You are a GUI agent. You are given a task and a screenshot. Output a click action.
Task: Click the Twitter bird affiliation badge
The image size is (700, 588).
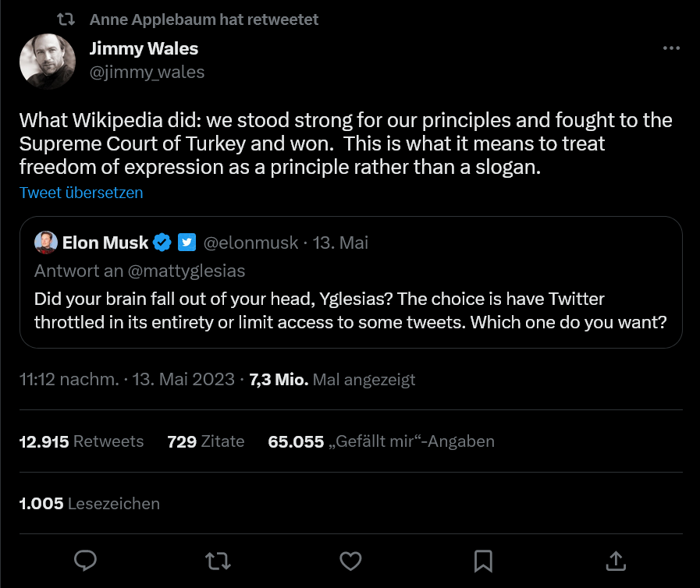(187, 243)
